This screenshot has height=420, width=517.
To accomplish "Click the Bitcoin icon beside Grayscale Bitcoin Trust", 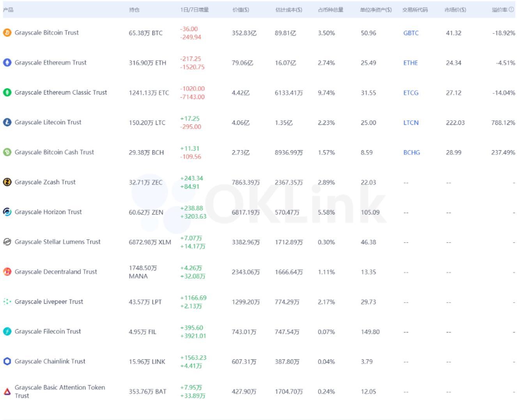I will pyautogui.click(x=7, y=33).
